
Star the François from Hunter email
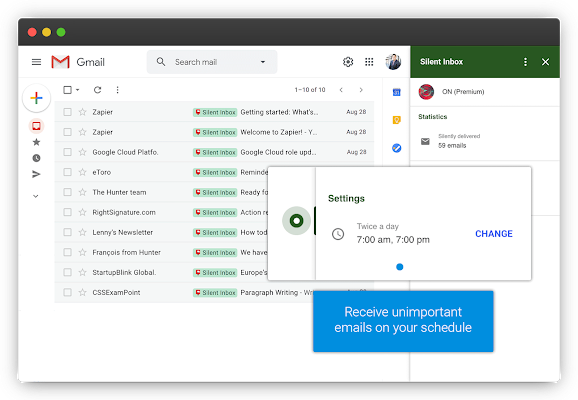pos(83,252)
